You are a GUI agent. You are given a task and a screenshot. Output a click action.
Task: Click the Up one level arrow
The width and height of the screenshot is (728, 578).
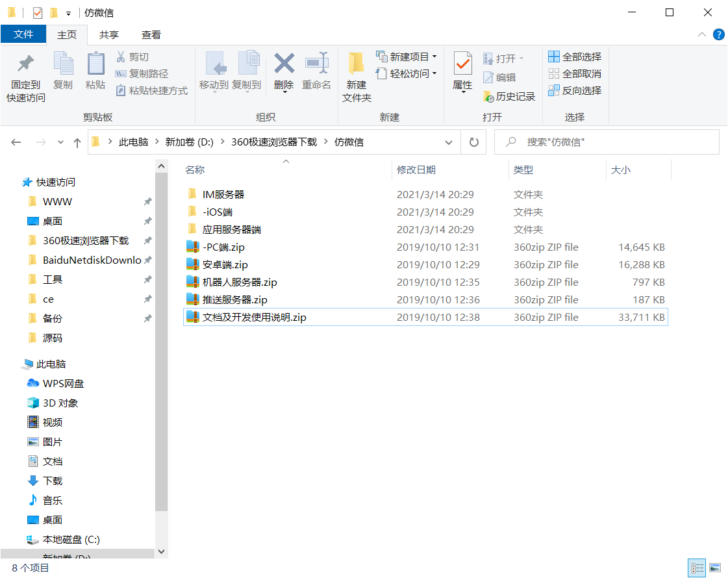(x=77, y=142)
